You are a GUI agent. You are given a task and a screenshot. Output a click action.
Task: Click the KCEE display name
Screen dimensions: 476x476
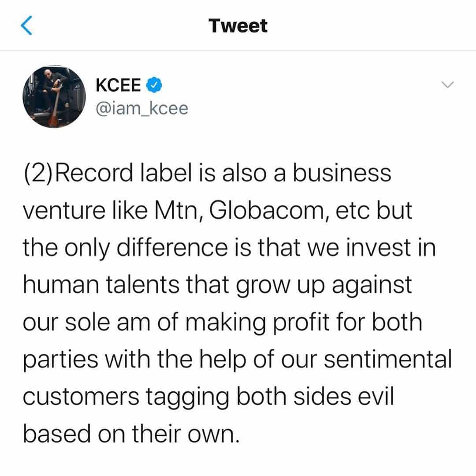tap(119, 86)
